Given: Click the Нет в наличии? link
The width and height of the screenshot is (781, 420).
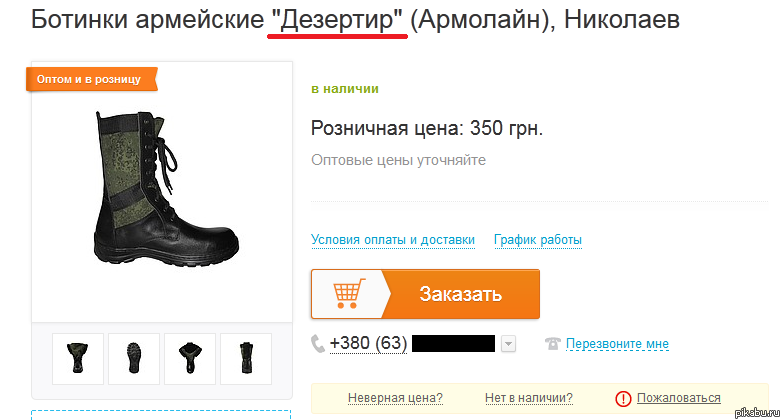Looking at the screenshot, I should tap(529, 398).
